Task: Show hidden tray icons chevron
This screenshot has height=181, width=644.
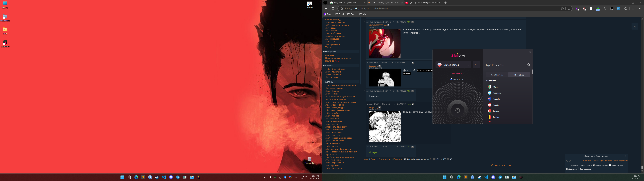Action: point(265,177)
